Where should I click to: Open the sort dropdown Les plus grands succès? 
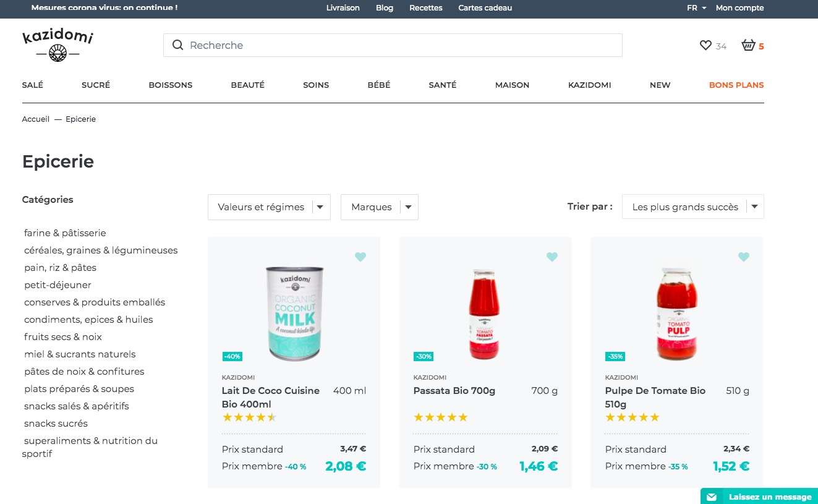pyautogui.click(x=693, y=207)
